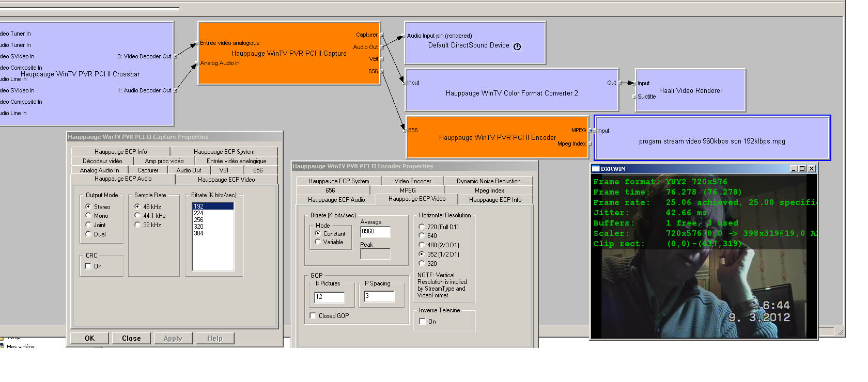Click the Audio Decoder Out pin on Crossbar
Image resolution: width=868 pixels, height=382 pixels.
[175, 90]
